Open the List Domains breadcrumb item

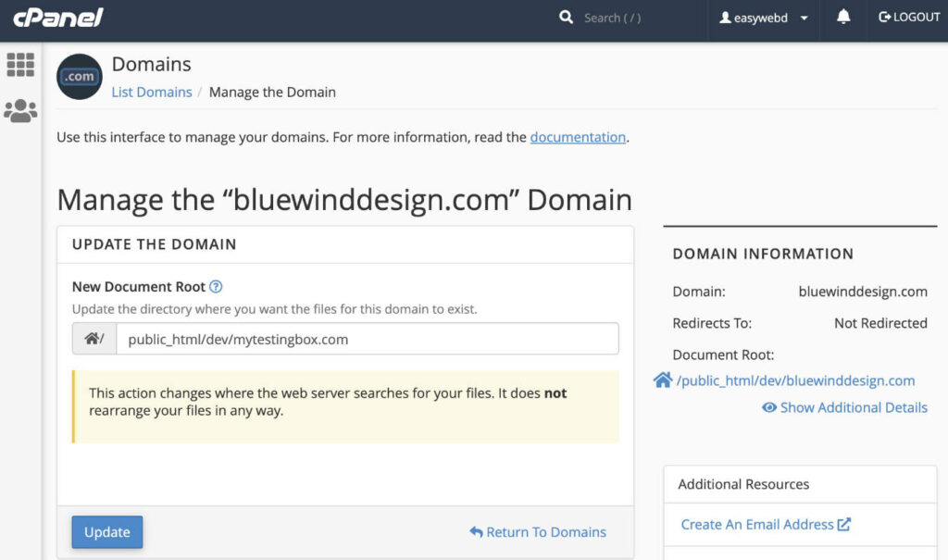tap(151, 92)
